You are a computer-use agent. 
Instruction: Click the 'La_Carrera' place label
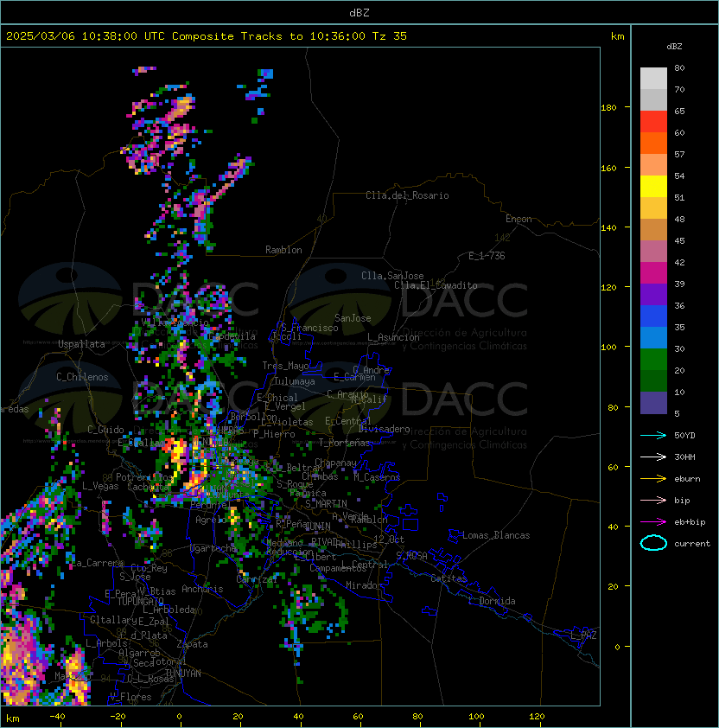97,563
